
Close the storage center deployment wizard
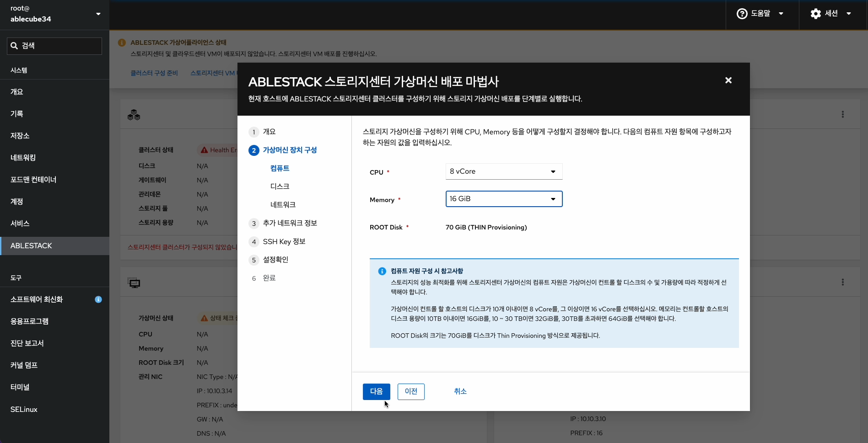[728, 80]
